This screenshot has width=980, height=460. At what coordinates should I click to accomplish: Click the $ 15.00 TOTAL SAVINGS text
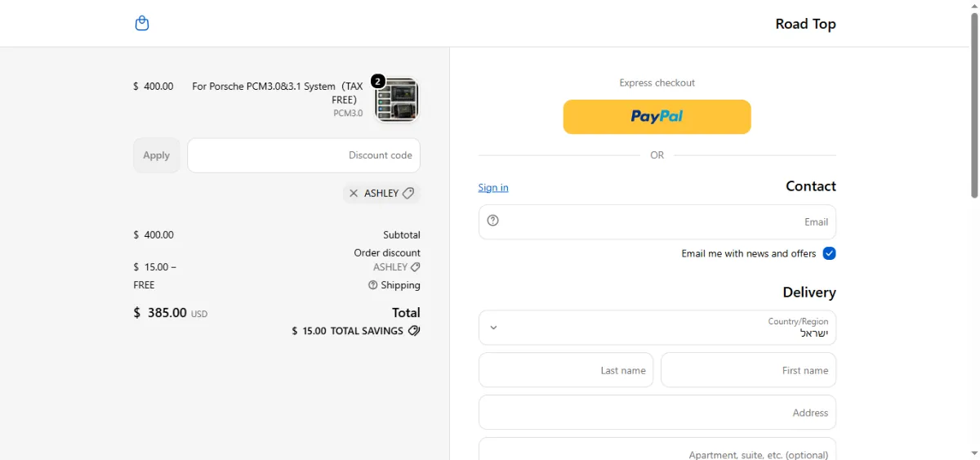point(348,331)
